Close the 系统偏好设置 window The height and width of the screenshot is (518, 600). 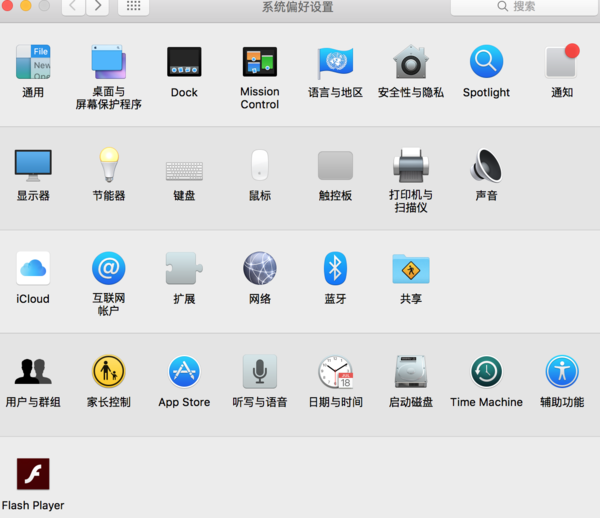[7, 5]
